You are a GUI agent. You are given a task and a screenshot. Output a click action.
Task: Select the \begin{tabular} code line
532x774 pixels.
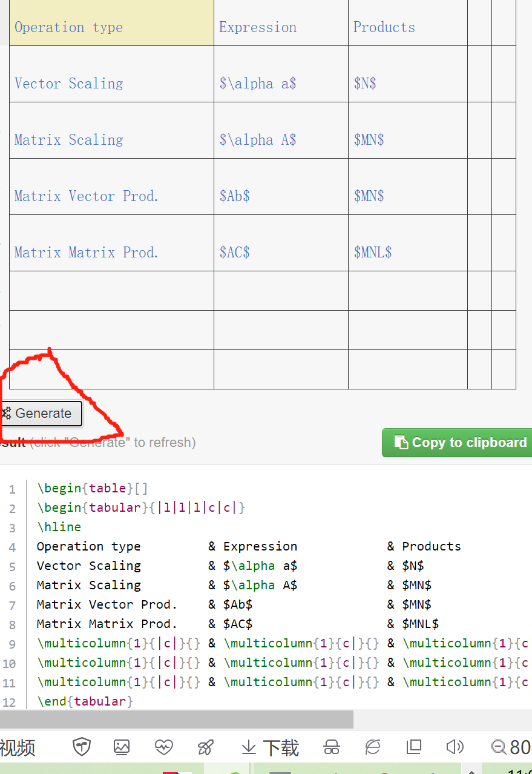140,508
